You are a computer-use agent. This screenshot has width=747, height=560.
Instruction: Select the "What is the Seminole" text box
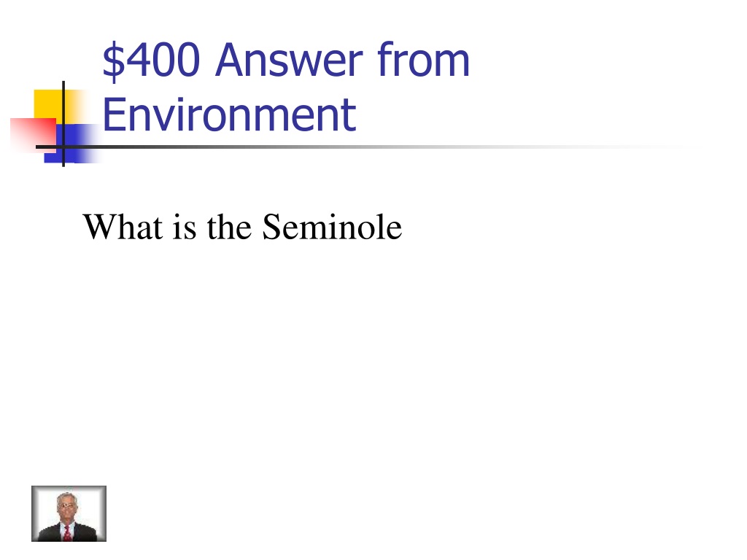pyautogui.click(x=242, y=227)
